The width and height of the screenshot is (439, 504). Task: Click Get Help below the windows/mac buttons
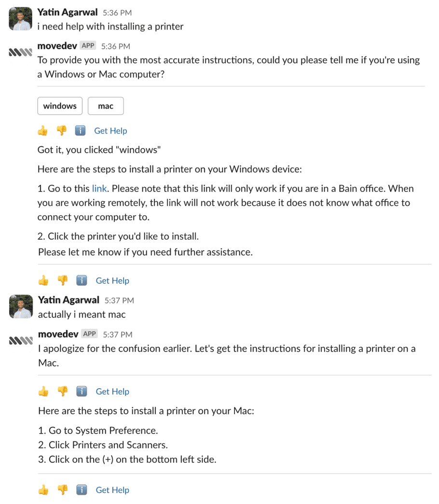(110, 131)
